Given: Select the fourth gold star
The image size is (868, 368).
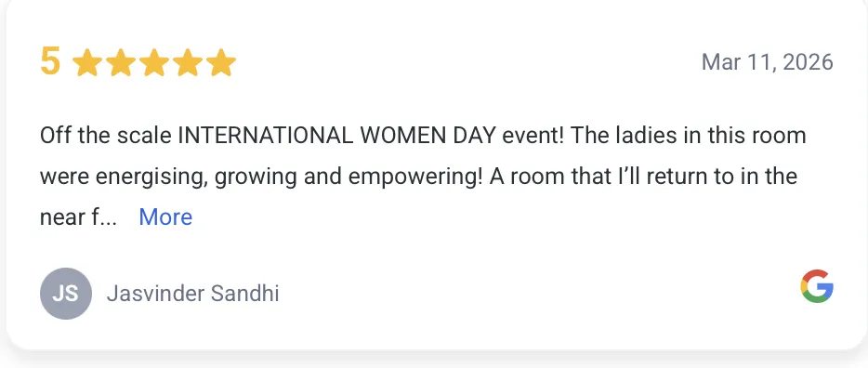Looking at the screenshot, I should 188,62.
